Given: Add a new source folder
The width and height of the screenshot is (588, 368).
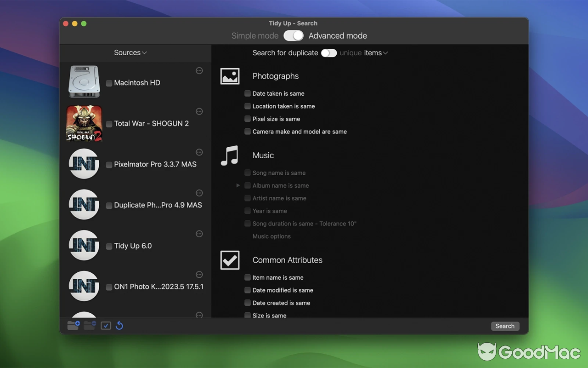Looking at the screenshot, I should pos(73,325).
